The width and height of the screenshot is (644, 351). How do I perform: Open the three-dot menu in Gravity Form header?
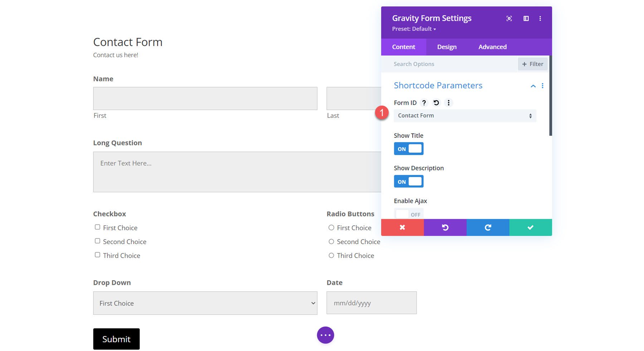[x=540, y=18]
